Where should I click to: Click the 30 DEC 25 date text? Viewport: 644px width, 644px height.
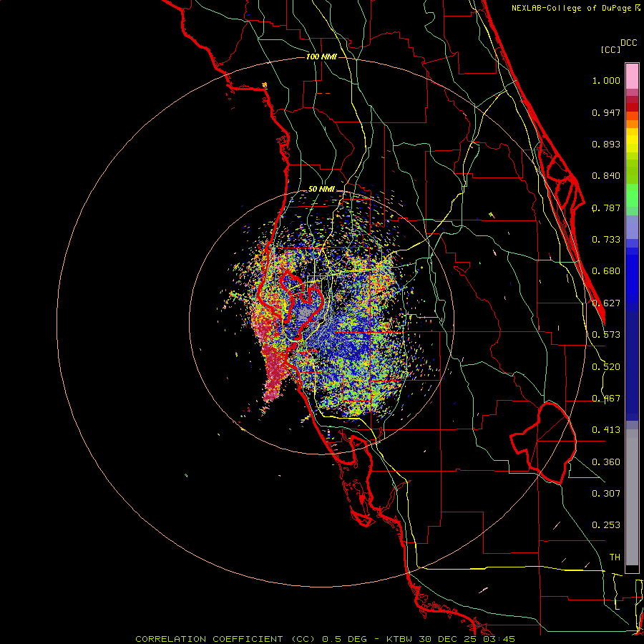pyautogui.click(x=447, y=639)
